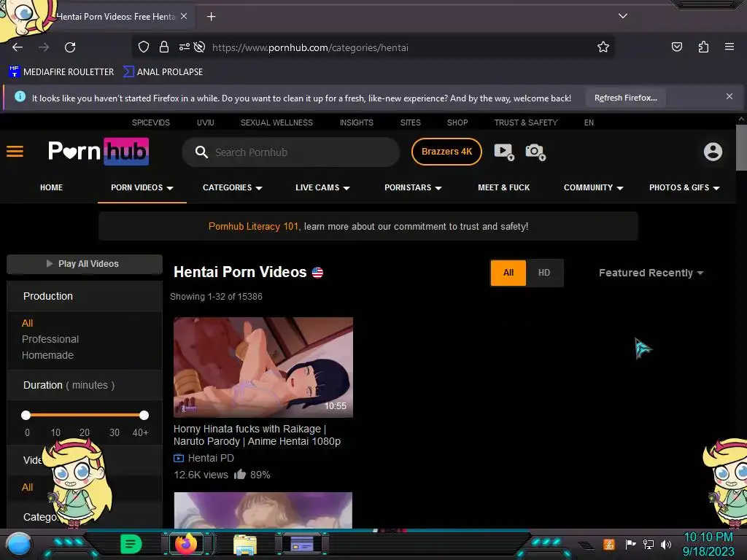This screenshot has width=747, height=560.
Task: Open the Pocket save icon
Action: pyautogui.click(x=676, y=47)
